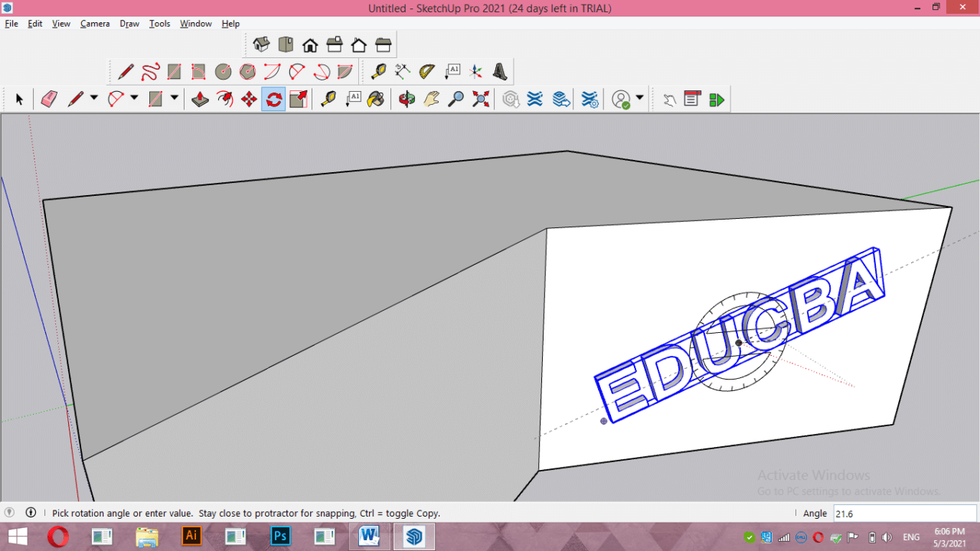Select the Rotate tool
This screenshot has width=980, height=551.
click(x=273, y=99)
